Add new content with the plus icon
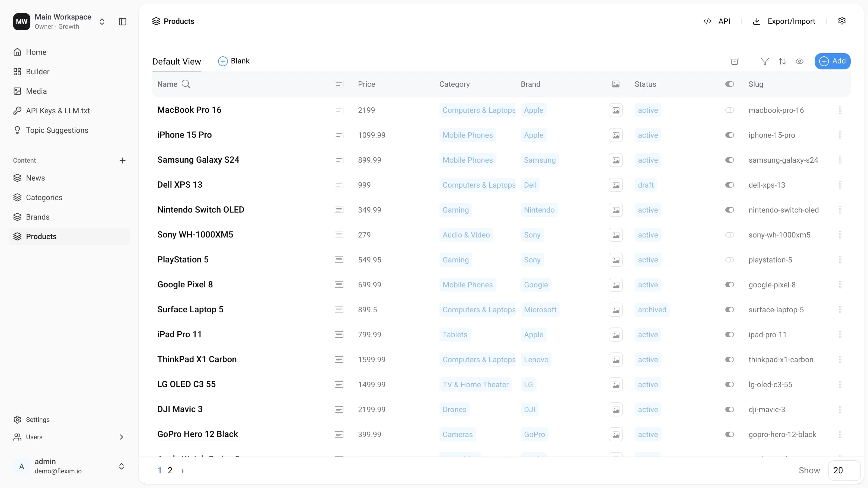 click(123, 160)
